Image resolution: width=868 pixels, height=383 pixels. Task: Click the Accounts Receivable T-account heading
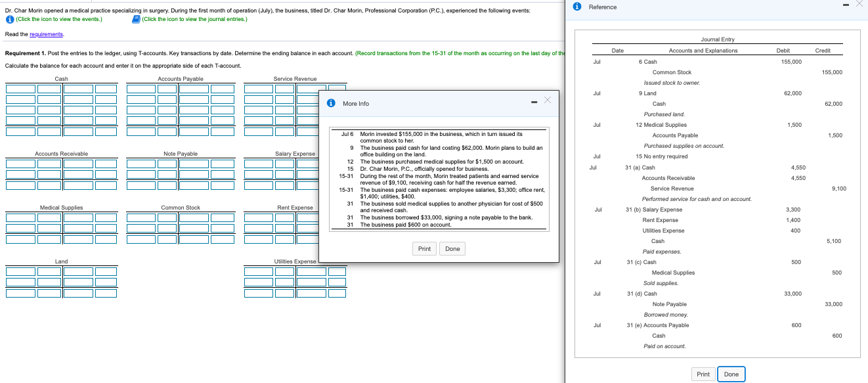point(61,154)
